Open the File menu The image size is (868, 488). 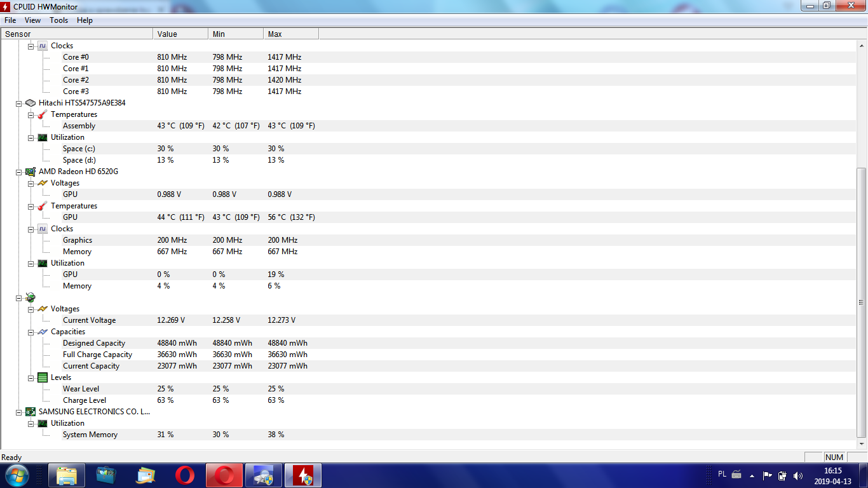(10, 20)
